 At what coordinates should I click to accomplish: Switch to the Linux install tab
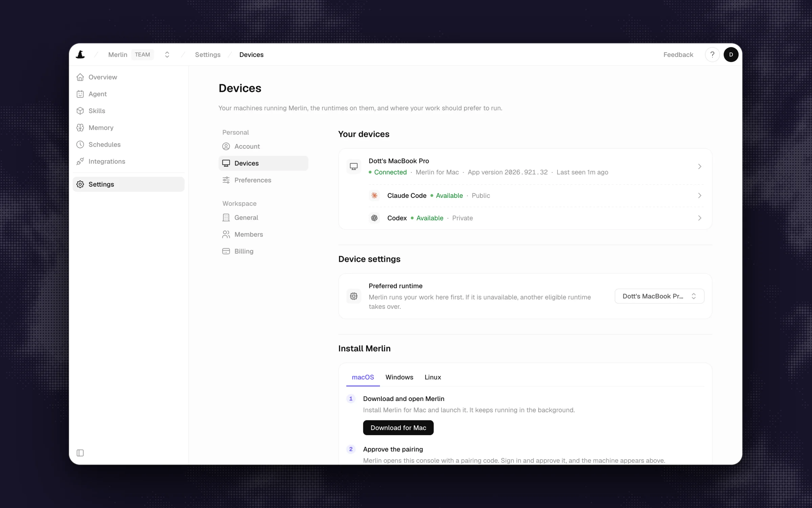[x=433, y=377]
